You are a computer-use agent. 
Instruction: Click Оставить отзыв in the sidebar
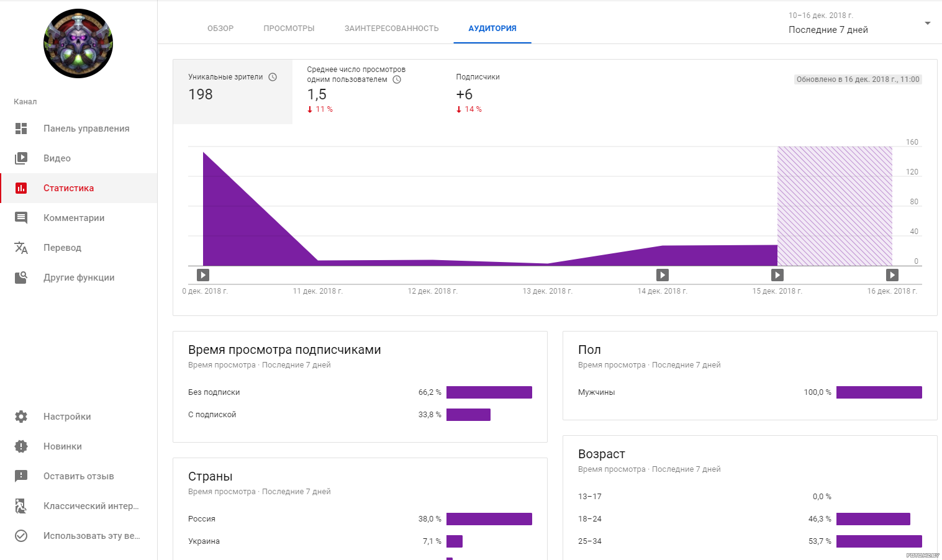78,476
